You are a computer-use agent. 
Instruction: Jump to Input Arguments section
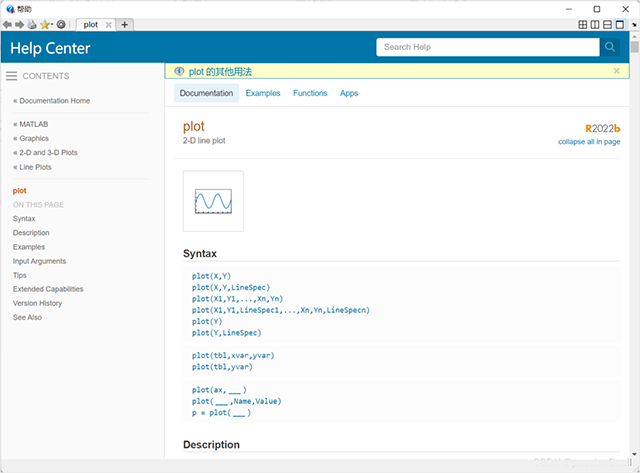click(39, 261)
